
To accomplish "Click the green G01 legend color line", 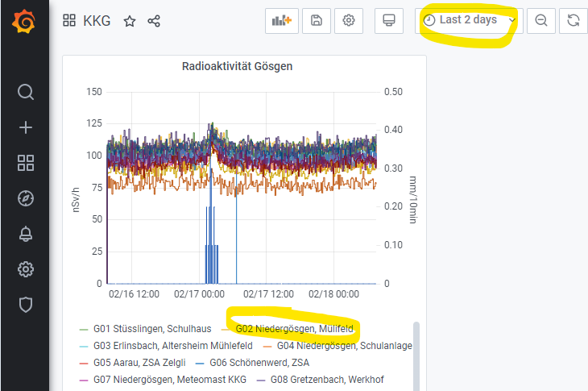I will (x=84, y=330).
